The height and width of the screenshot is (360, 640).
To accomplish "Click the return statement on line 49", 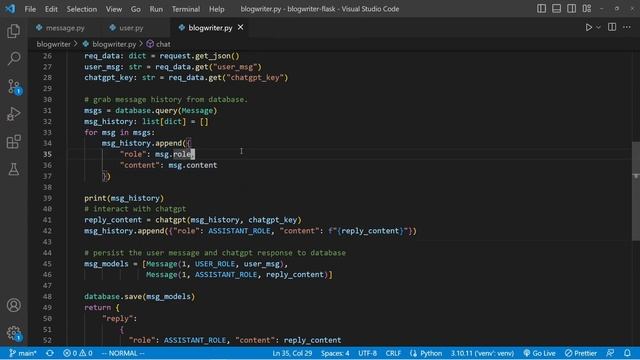I will click(102, 307).
